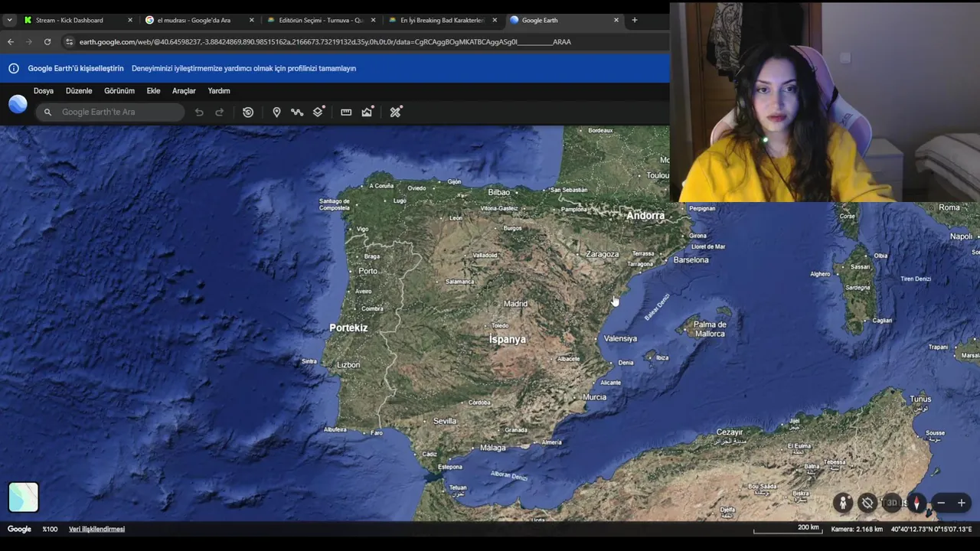Click Google Earth'ü kişiselleştirin link
The width and height of the screenshot is (980, 551).
click(x=76, y=68)
